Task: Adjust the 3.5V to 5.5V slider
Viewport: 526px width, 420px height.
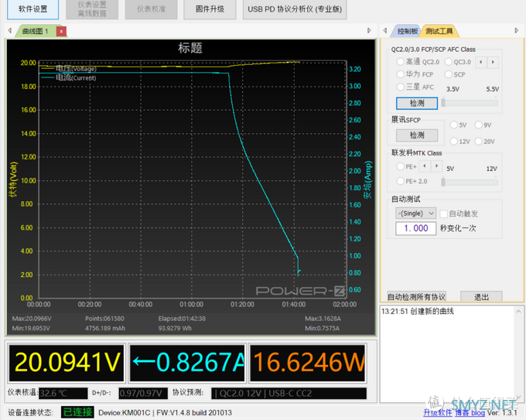Action: [470, 103]
